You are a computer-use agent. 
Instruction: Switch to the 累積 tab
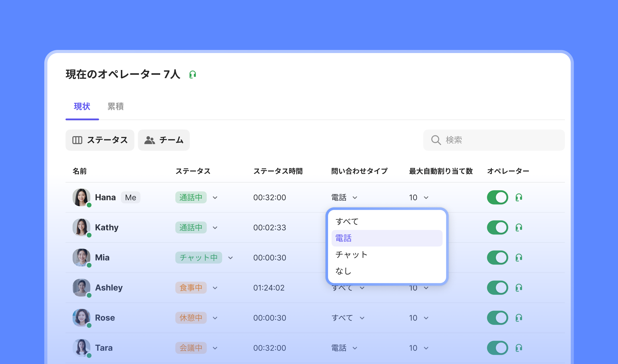115,107
